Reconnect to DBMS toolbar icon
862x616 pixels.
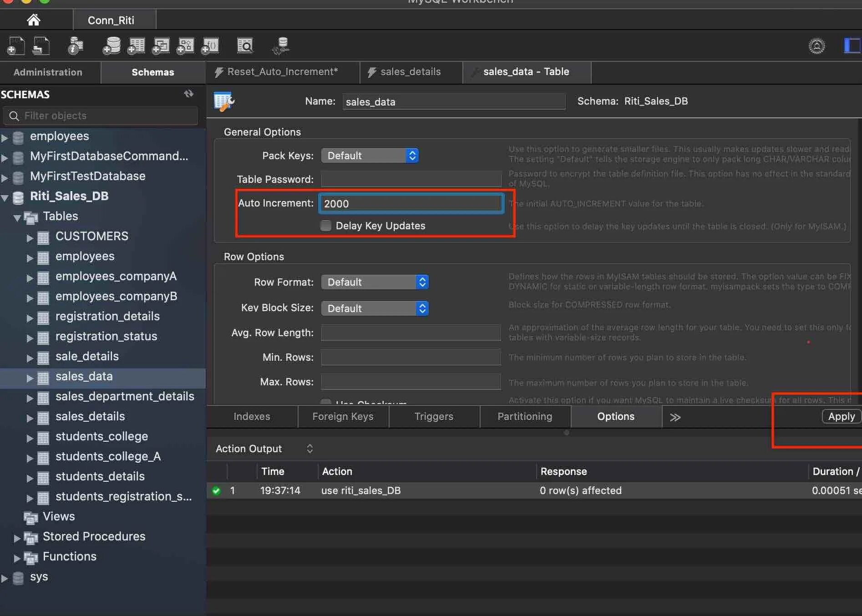click(x=281, y=45)
